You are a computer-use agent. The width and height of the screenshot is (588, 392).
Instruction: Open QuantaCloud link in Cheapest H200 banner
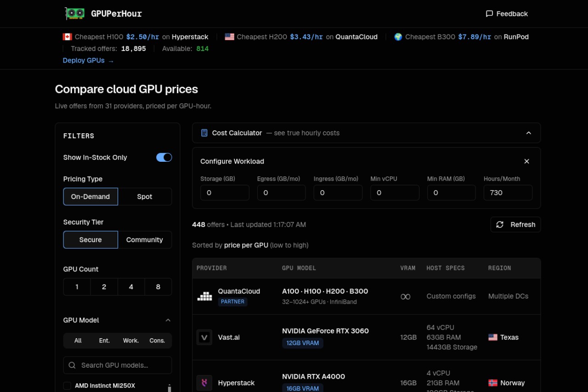[x=356, y=37]
